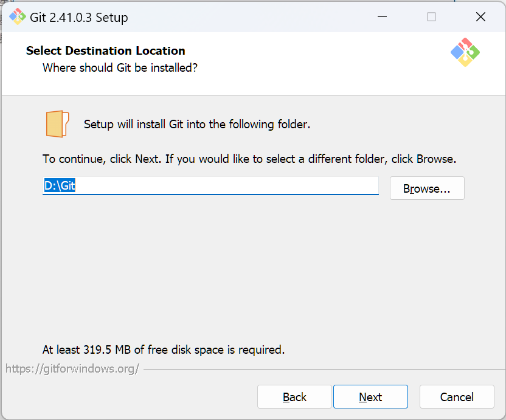Close the Git Setup window
This screenshot has height=420, width=506.
pyautogui.click(x=480, y=17)
